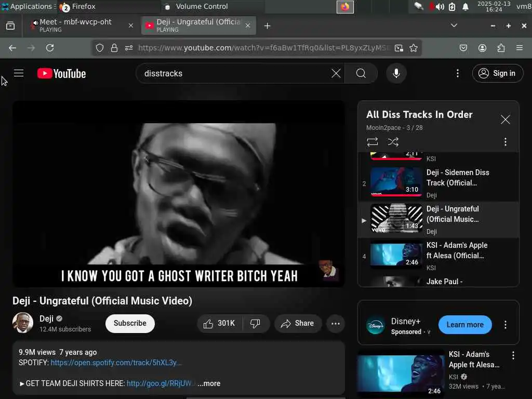Start voice search with microphone

[x=396, y=73]
